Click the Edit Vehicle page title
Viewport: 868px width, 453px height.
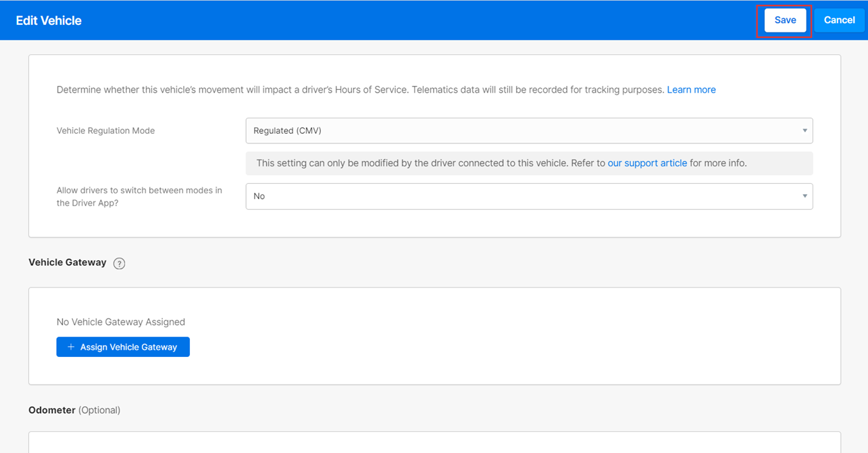coord(49,20)
